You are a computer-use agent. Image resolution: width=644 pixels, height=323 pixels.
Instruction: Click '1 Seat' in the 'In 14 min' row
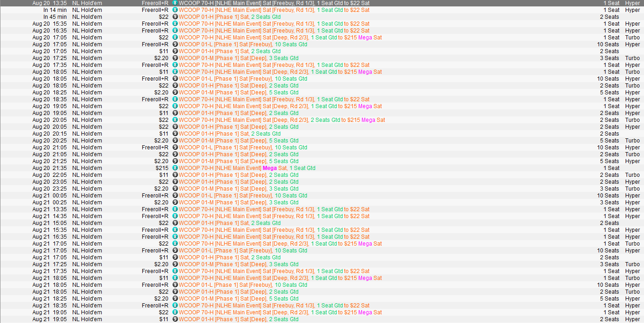tap(611, 10)
